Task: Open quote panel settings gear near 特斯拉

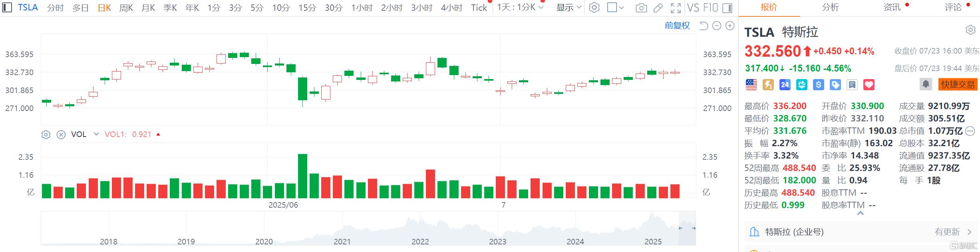Action: pos(970,30)
